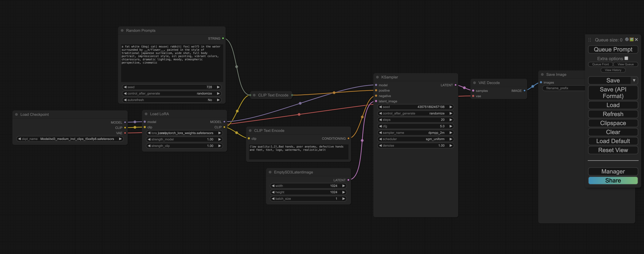
Task: Click left arrow to decrease cfg value
Action: 380,126
